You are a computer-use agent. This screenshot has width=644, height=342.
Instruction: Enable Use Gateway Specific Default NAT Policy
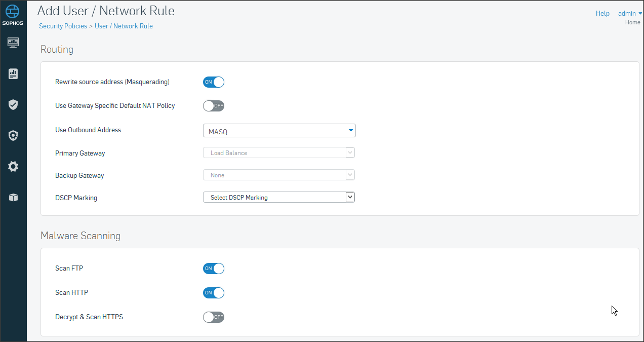[213, 106]
